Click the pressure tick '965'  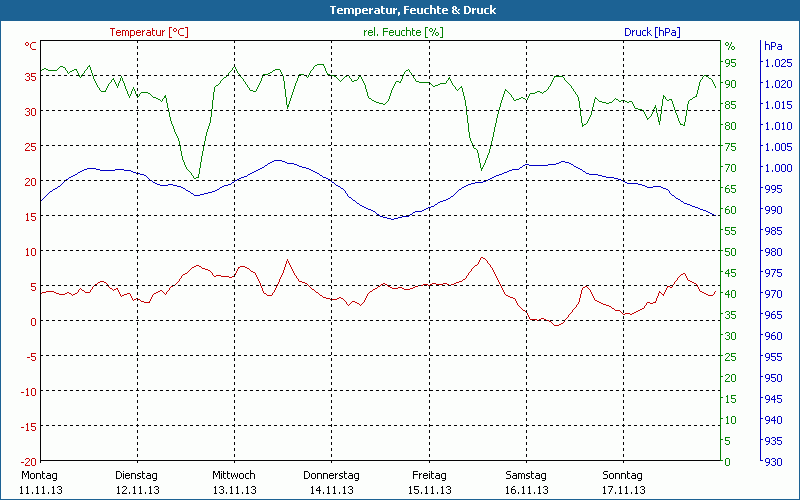tap(773, 315)
